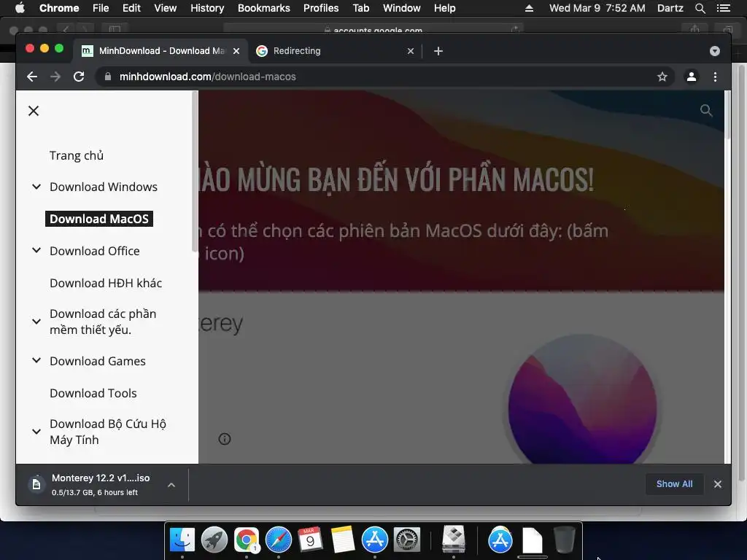This screenshot has width=747, height=560.
Task: Go back to the previous page
Action: 32,77
